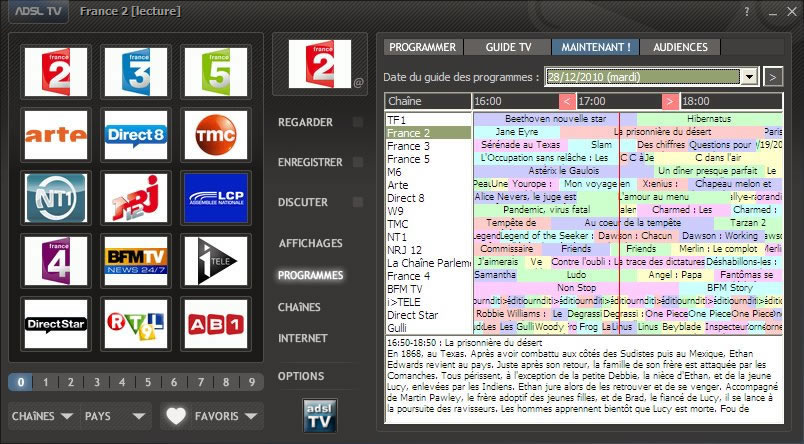Select channel page 9

[251, 382]
